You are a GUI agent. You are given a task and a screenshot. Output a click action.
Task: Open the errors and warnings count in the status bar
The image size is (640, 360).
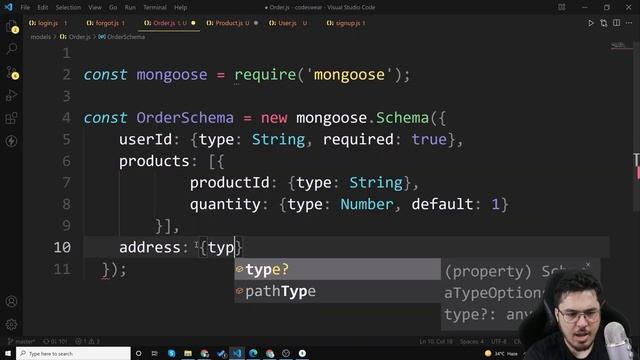[x=87, y=341]
